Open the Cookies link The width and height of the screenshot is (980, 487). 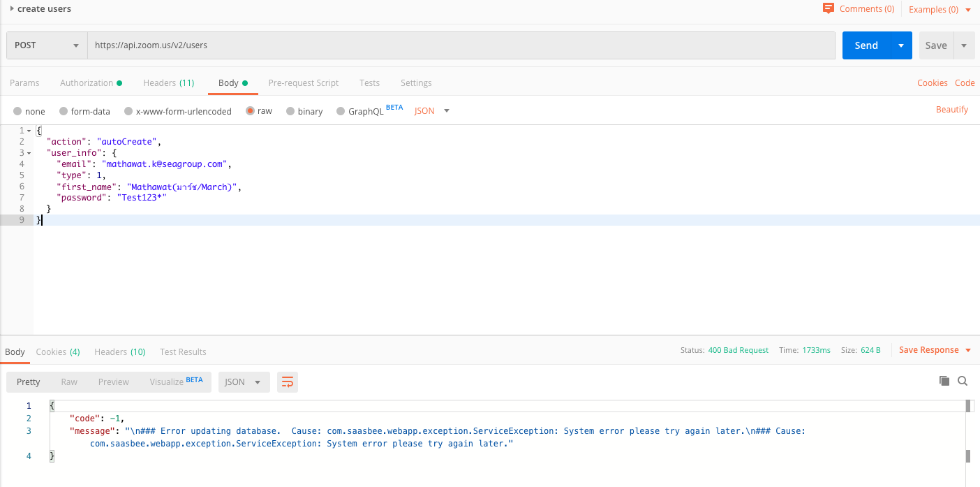click(x=932, y=82)
